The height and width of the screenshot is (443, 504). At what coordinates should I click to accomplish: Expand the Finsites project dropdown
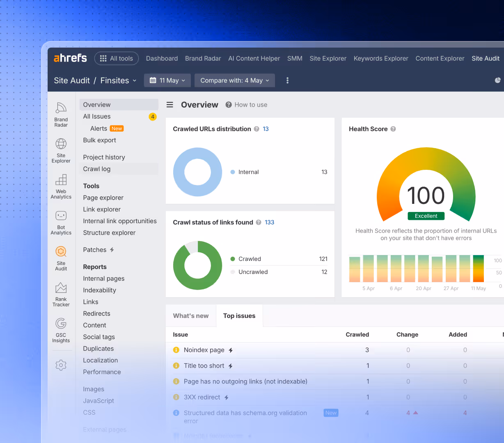pyautogui.click(x=118, y=80)
